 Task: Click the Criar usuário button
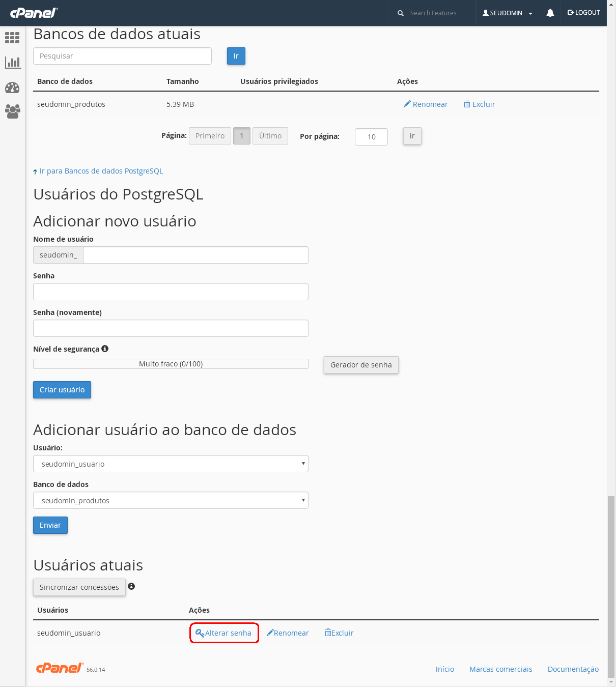[62, 390]
